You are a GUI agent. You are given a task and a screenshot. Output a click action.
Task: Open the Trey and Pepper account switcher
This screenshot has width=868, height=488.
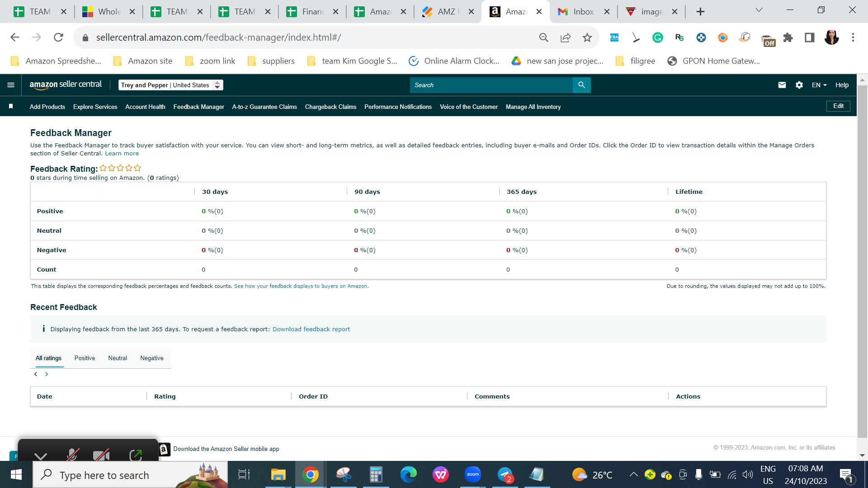[171, 85]
